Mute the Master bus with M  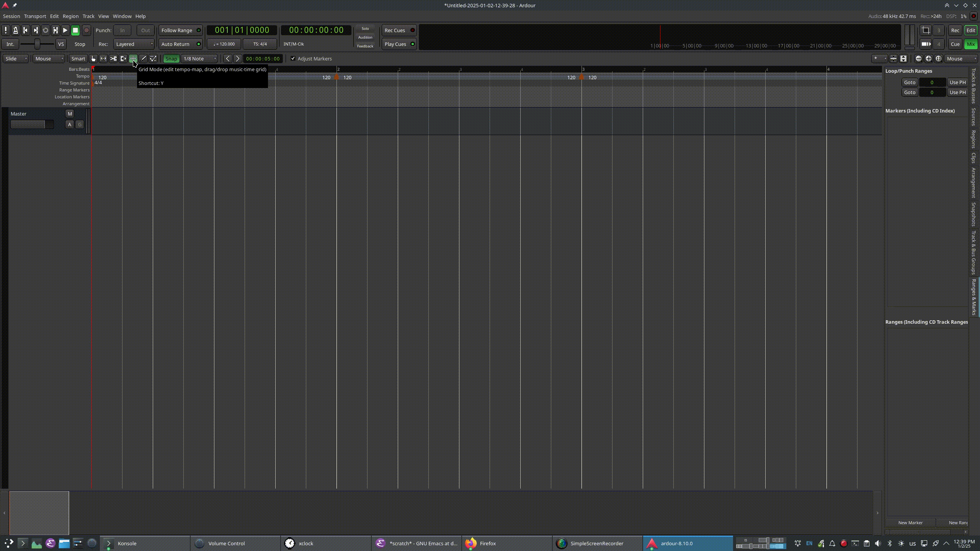(70, 114)
